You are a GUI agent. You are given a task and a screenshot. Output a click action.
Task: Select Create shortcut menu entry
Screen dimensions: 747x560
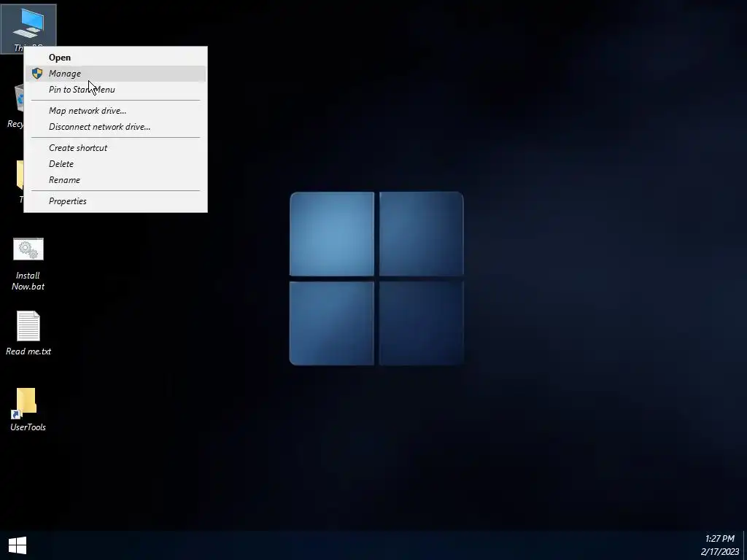point(115,147)
